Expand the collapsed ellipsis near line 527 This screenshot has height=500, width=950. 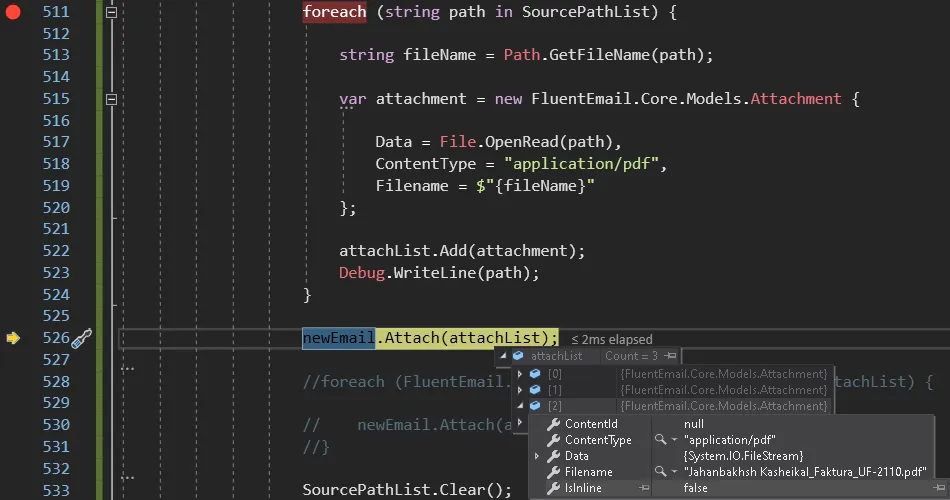point(127,368)
